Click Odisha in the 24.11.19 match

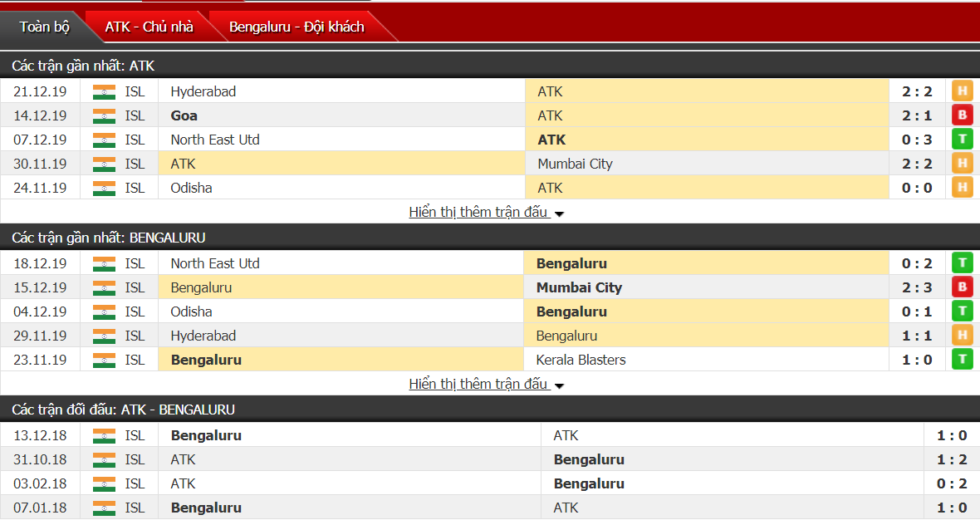[191, 188]
